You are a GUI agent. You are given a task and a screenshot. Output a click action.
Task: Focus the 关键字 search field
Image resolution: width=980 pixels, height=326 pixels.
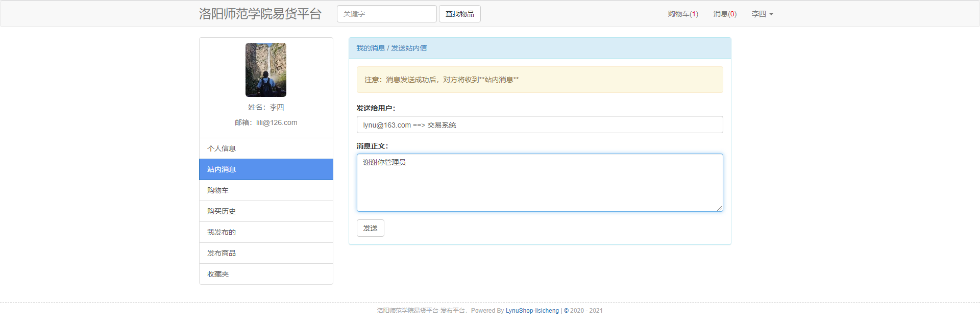coord(387,14)
